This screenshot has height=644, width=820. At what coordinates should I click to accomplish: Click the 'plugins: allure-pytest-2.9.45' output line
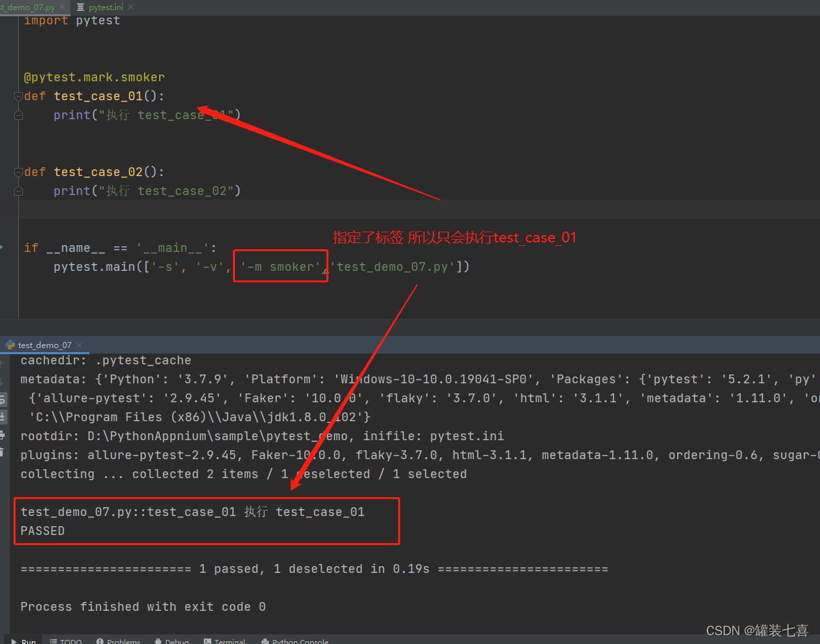click(x=420, y=455)
